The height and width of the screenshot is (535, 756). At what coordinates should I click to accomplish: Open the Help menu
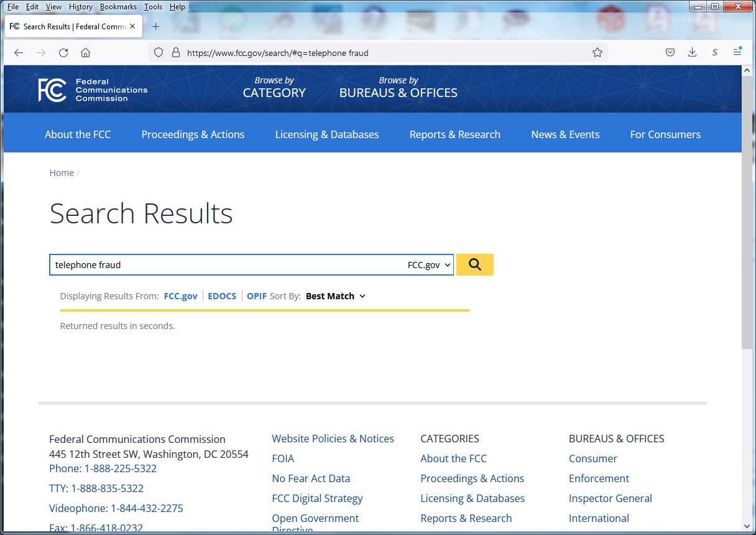click(177, 7)
